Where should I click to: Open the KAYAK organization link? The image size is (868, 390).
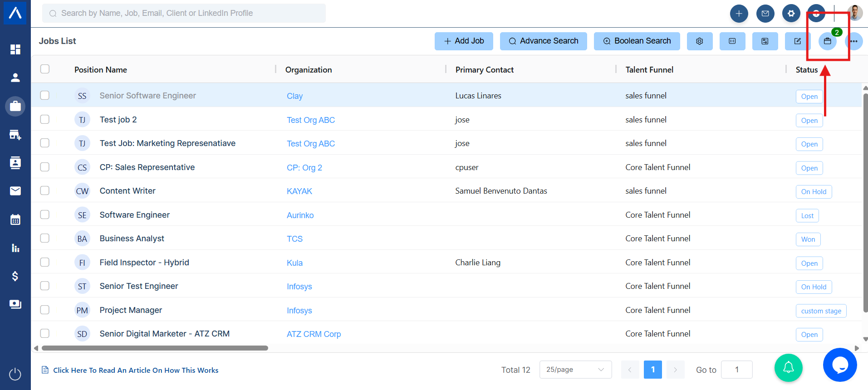coord(299,191)
